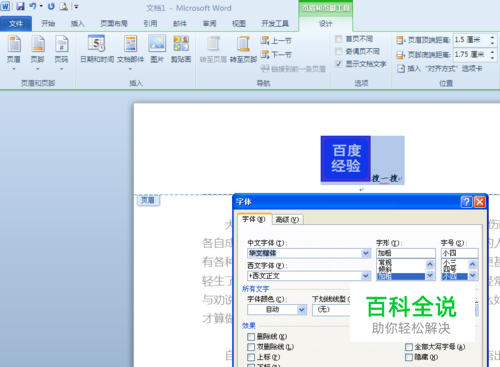Click the Redo icon in quick access toolbar
The height and width of the screenshot is (367, 500).
tap(51, 6)
